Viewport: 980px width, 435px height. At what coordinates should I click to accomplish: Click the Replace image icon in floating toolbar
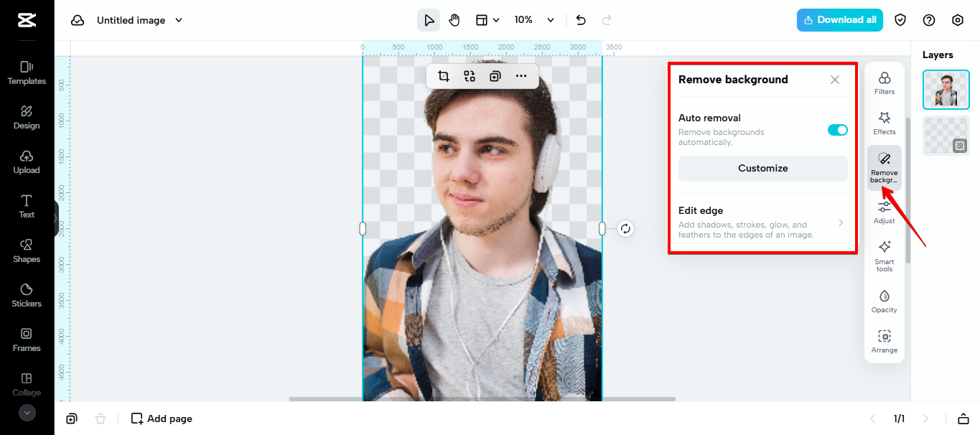[469, 75]
